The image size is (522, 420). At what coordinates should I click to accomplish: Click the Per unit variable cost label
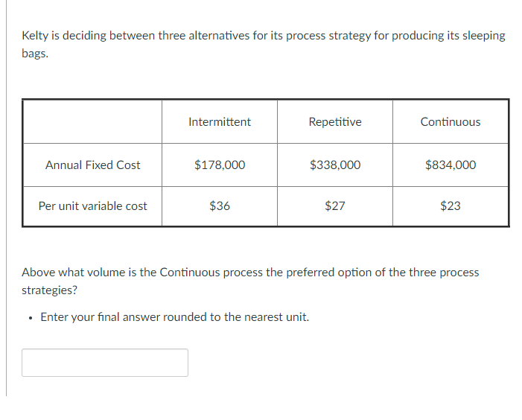pyautogui.click(x=93, y=206)
